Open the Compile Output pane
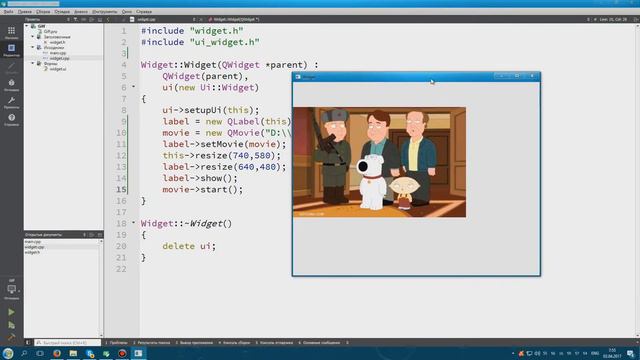Screen dimensions: 640x360 pos(234,343)
